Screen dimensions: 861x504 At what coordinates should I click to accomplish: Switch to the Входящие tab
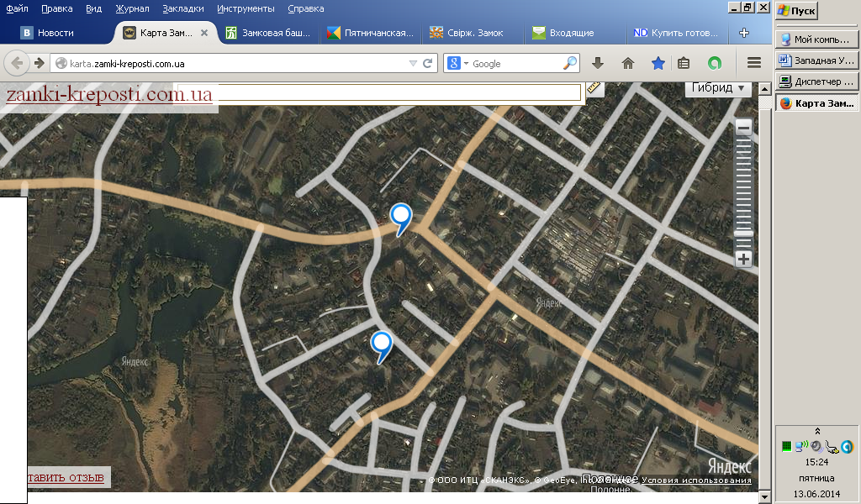[575, 33]
